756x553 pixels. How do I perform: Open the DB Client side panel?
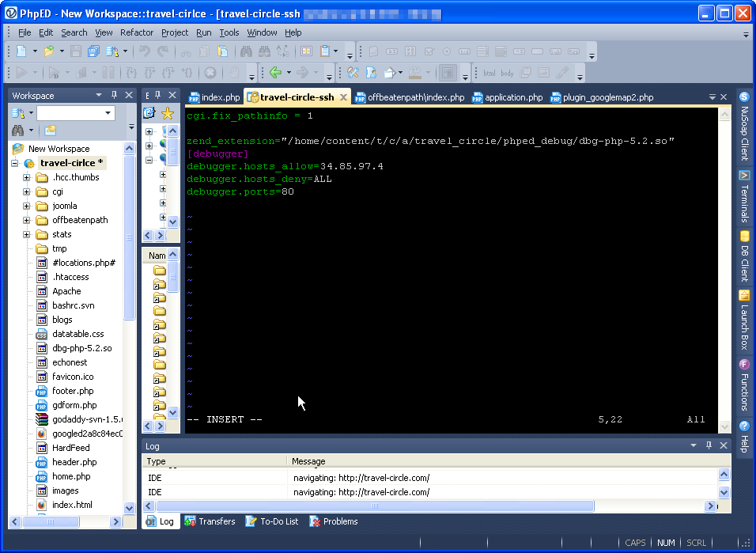[744, 257]
